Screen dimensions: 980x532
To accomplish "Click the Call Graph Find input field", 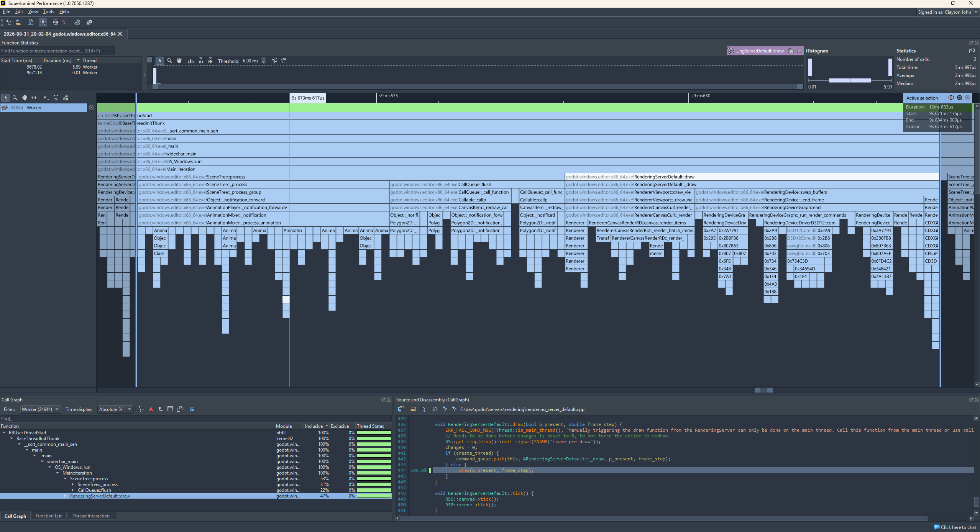I will 195,419.
